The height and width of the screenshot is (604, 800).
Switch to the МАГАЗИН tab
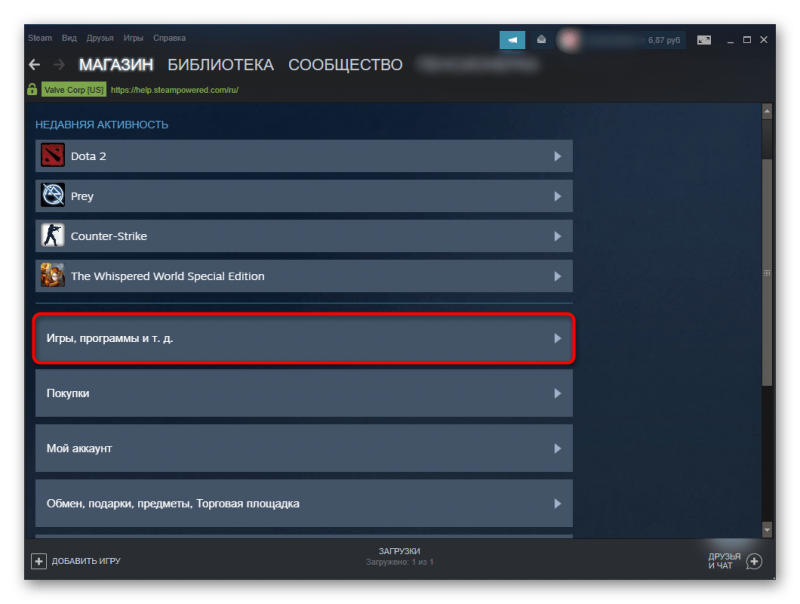(116, 65)
